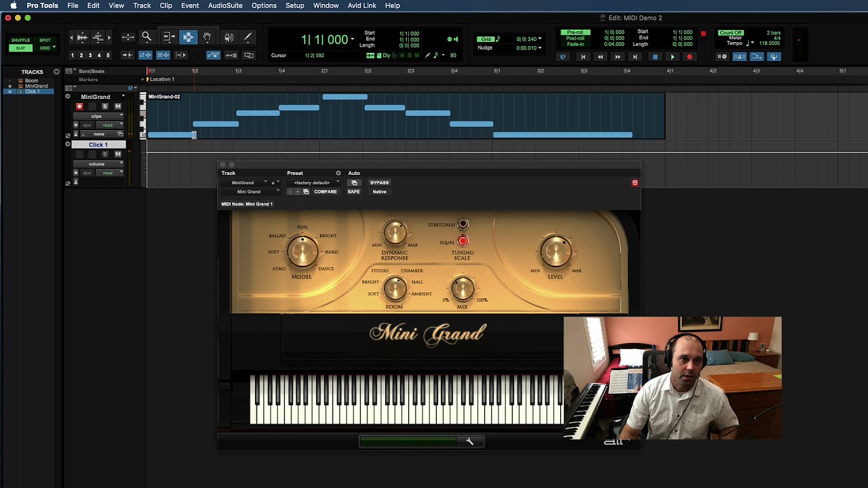Toggle Tab to Transients icon
This screenshot has height=488, width=868.
[127, 55]
